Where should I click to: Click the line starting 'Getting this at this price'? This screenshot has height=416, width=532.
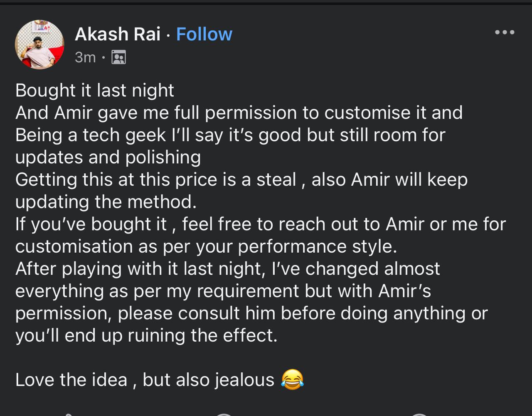pyautogui.click(x=241, y=180)
